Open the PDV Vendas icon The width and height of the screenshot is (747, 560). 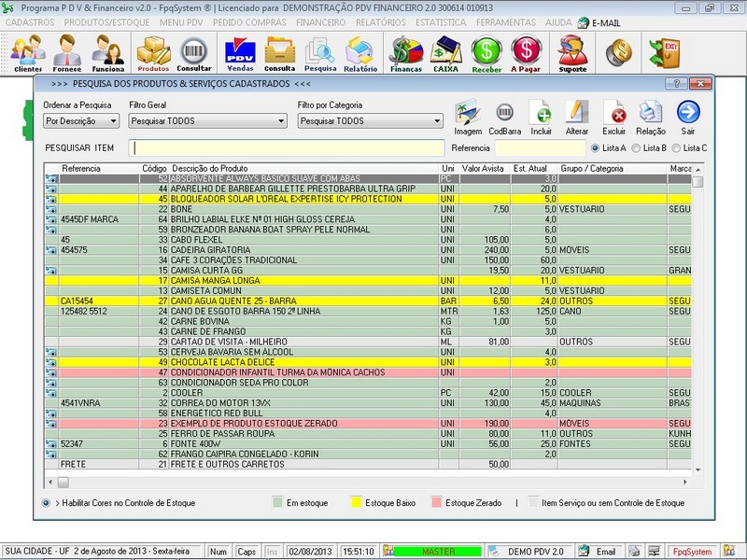(x=240, y=52)
